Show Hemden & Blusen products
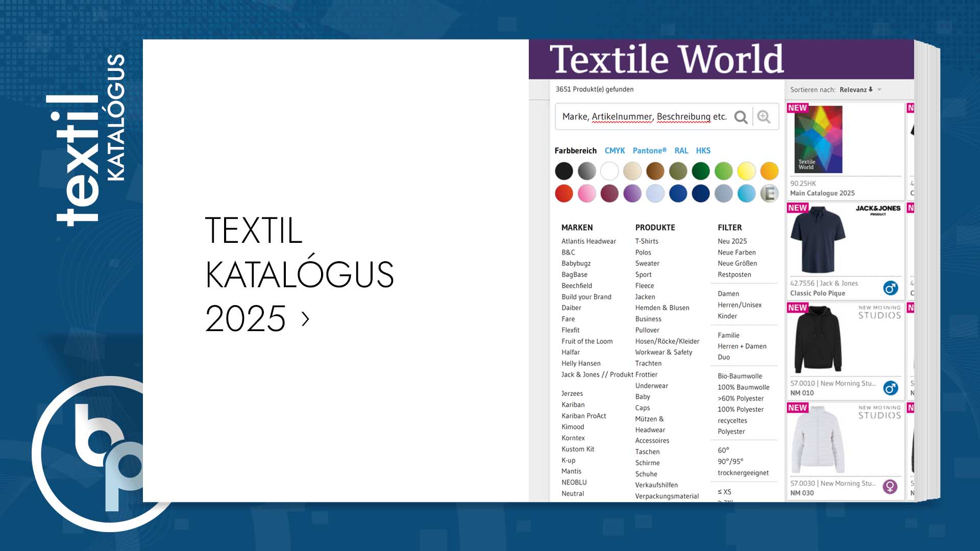Viewport: 980px width, 551px height. tap(662, 308)
